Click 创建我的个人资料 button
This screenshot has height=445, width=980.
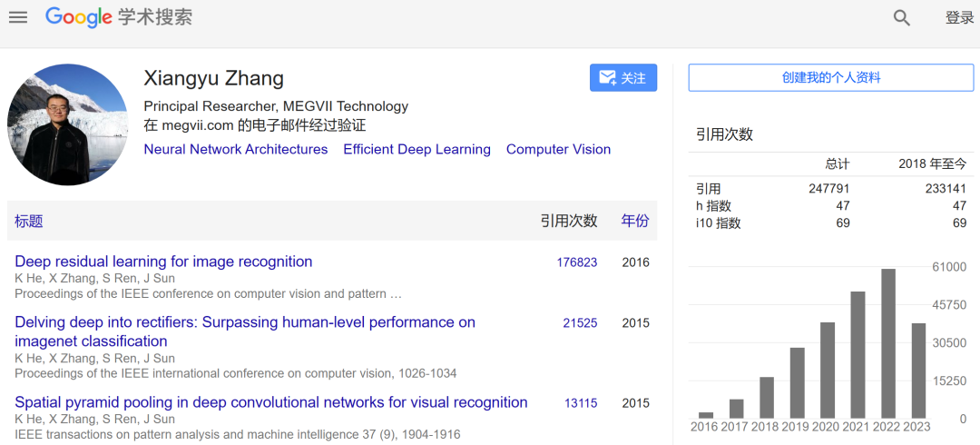pos(831,77)
